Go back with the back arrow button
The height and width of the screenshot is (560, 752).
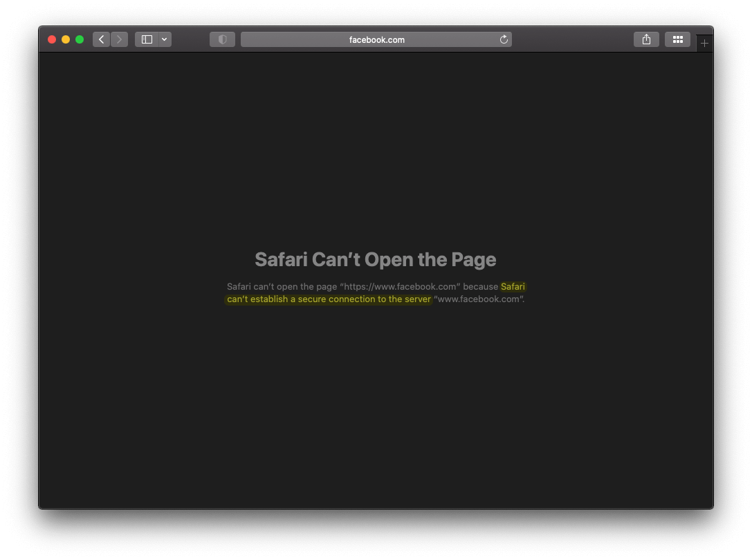[101, 39]
